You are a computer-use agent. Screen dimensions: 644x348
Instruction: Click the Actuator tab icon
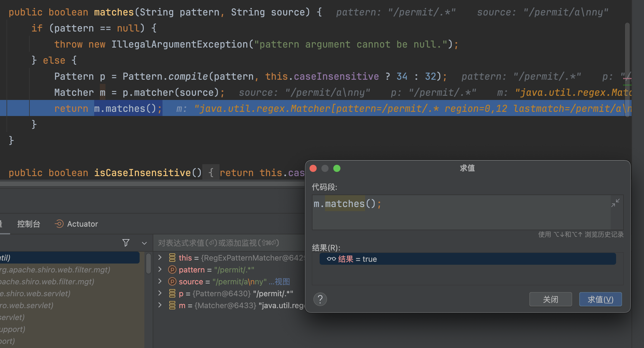tap(59, 224)
